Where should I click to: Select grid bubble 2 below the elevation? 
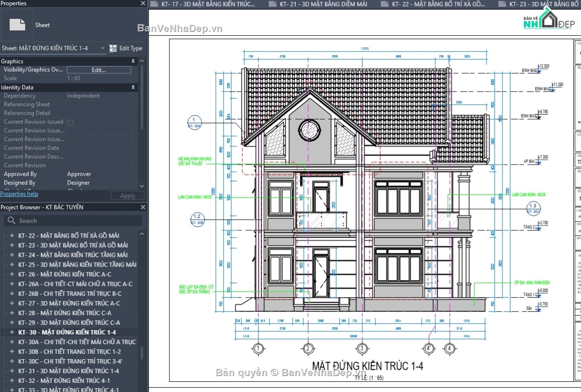pyautogui.click(x=308, y=348)
